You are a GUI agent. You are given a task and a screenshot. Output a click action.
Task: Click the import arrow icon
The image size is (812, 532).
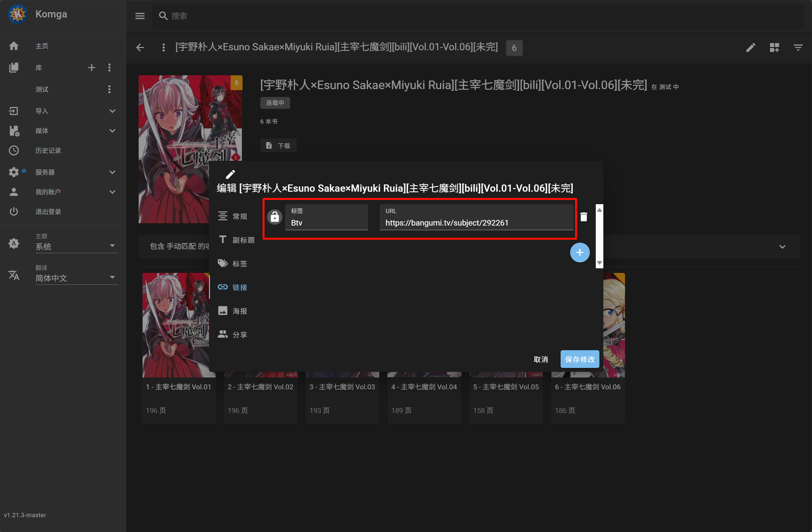(14, 111)
